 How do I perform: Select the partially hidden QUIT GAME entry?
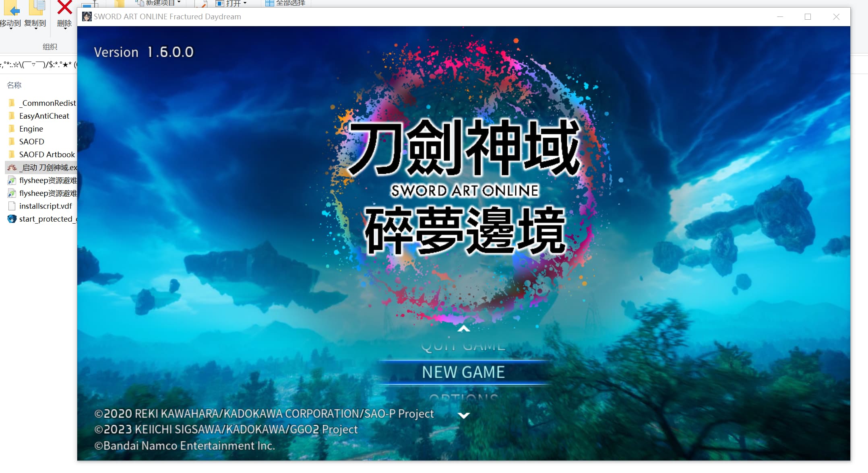tap(463, 347)
